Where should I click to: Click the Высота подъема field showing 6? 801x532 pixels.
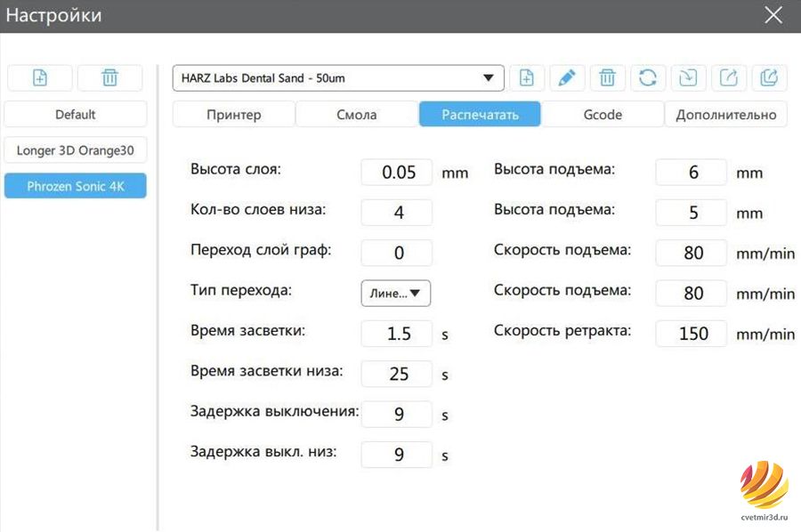692,172
